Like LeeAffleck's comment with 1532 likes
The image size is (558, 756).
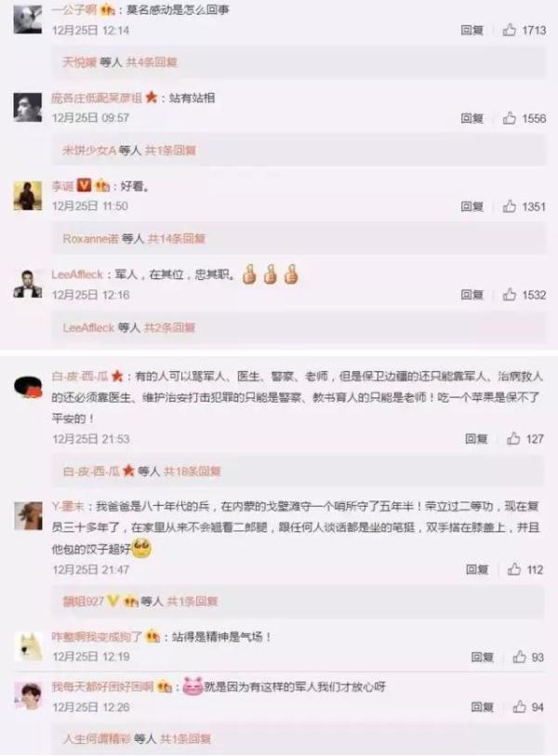510,295
